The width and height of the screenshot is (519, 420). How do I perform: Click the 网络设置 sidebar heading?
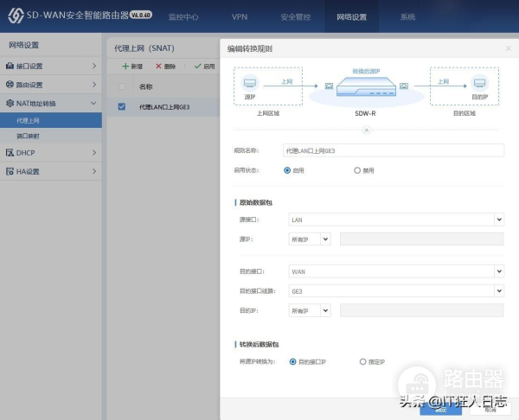[x=24, y=45]
